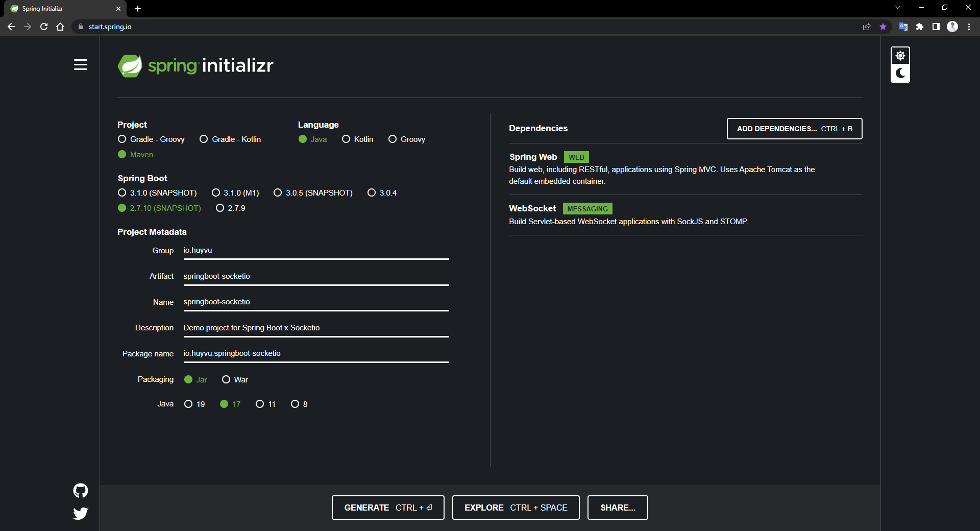Viewport: 980px width, 531px height.
Task: Select Java version 11
Action: [265, 404]
